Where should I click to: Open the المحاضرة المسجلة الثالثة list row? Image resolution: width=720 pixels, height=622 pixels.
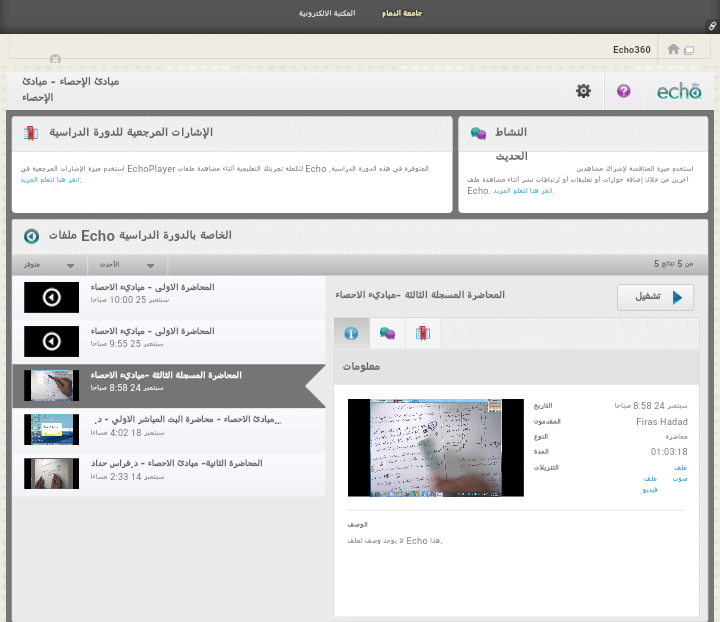coord(169,386)
